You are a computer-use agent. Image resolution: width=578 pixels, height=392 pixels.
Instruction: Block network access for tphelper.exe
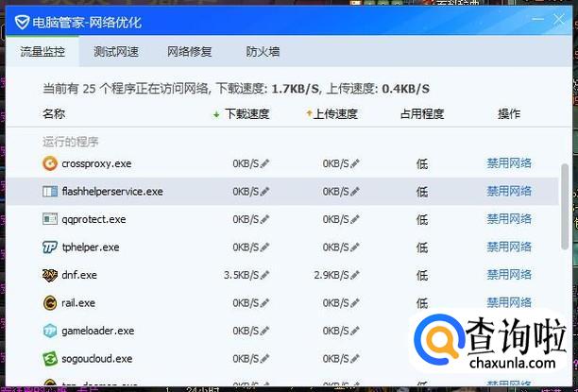[509, 247]
